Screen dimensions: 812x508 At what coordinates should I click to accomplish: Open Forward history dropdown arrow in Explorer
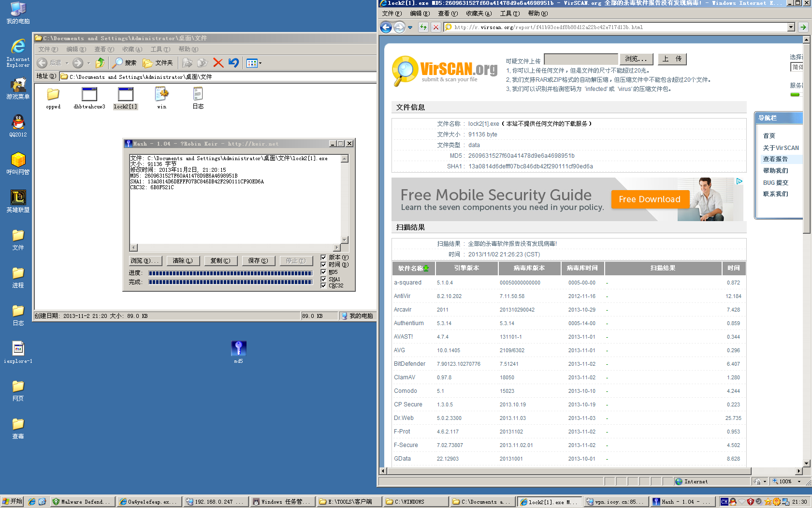pos(88,63)
